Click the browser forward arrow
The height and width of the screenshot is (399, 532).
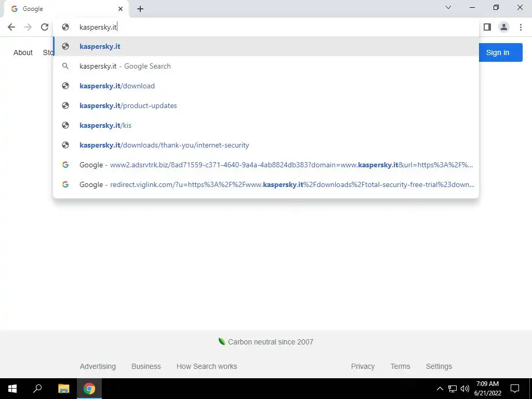[x=28, y=27]
